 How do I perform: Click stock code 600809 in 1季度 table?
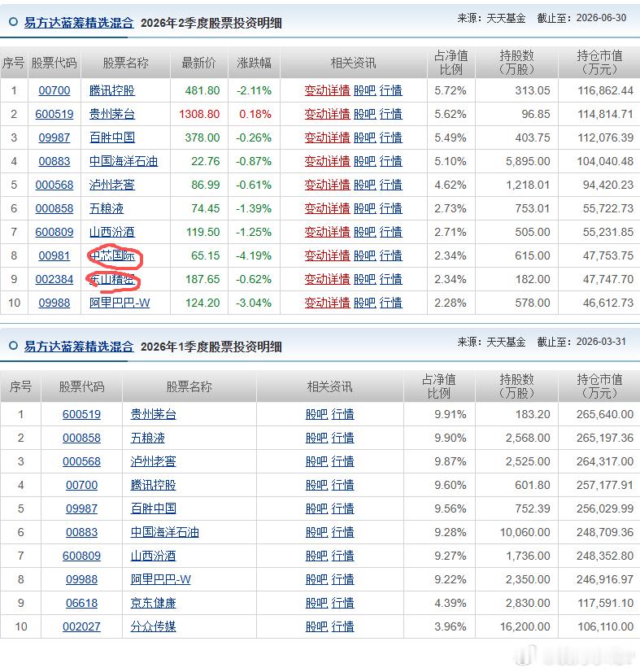tap(82, 556)
